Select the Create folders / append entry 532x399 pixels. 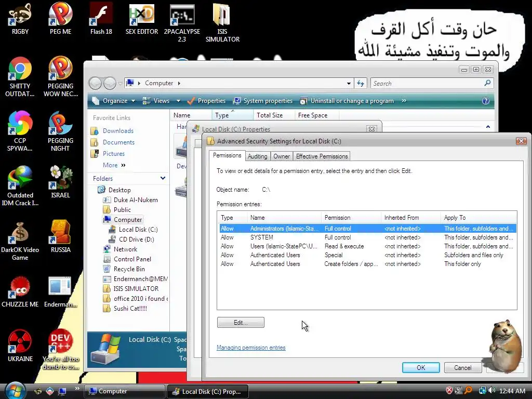point(368,263)
